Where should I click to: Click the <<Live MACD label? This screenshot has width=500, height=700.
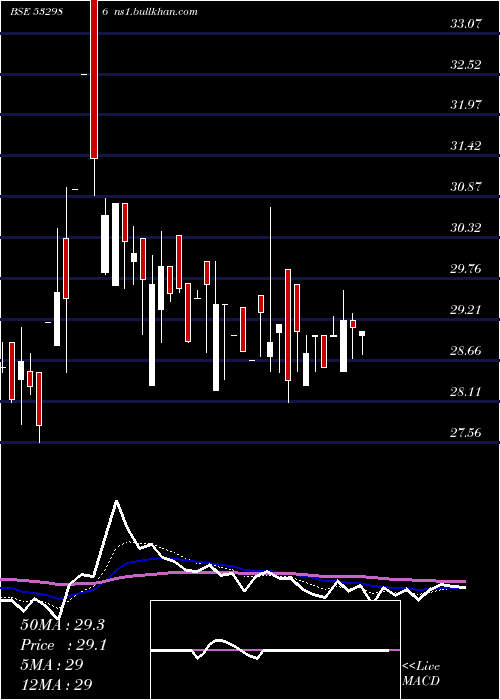(421, 673)
